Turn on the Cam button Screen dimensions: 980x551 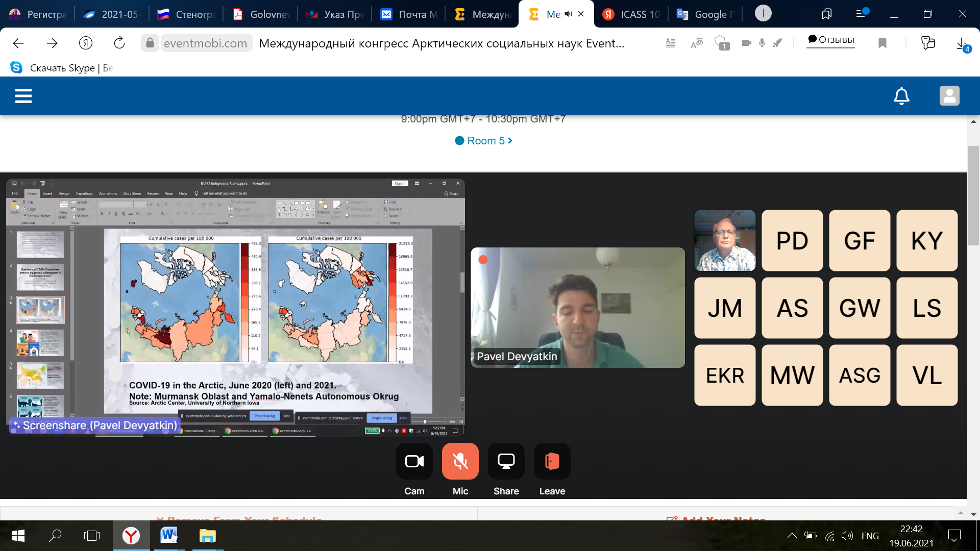pyautogui.click(x=414, y=461)
